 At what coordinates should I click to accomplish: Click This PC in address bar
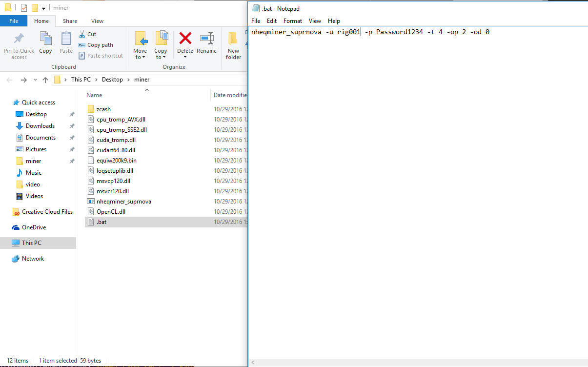[81, 80]
